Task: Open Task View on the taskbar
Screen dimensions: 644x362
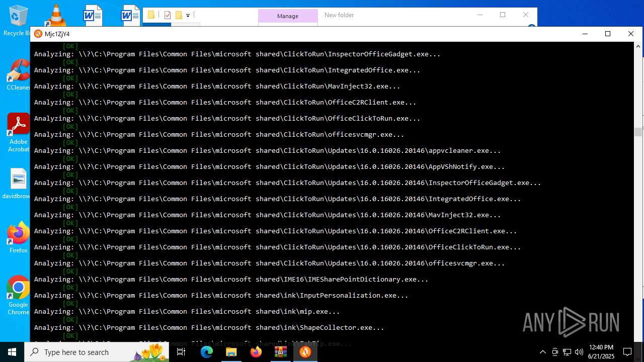Action: point(181,352)
